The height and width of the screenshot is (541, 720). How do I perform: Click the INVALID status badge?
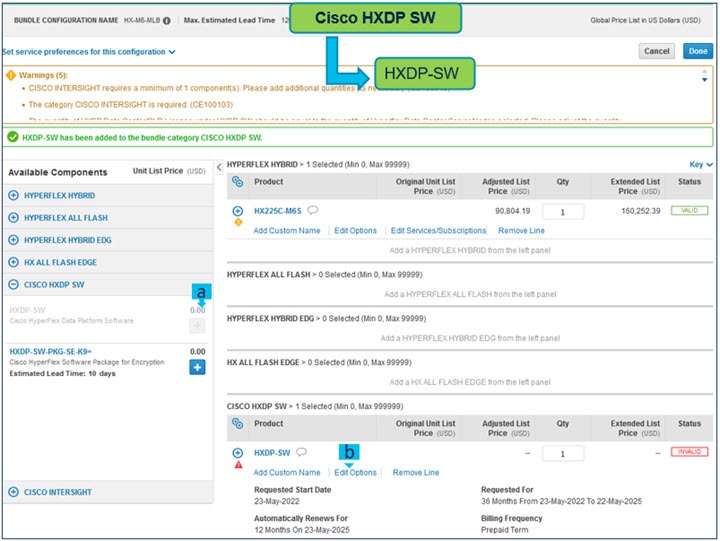tap(689, 452)
